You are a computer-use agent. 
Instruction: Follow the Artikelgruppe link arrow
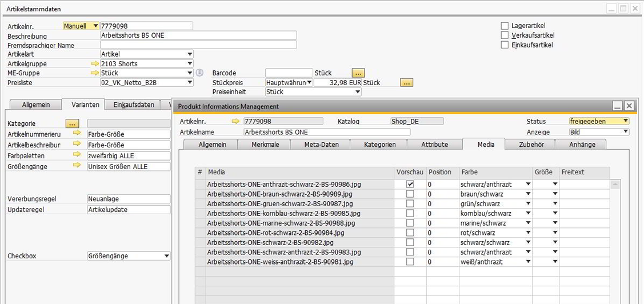[x=95, y=63]
